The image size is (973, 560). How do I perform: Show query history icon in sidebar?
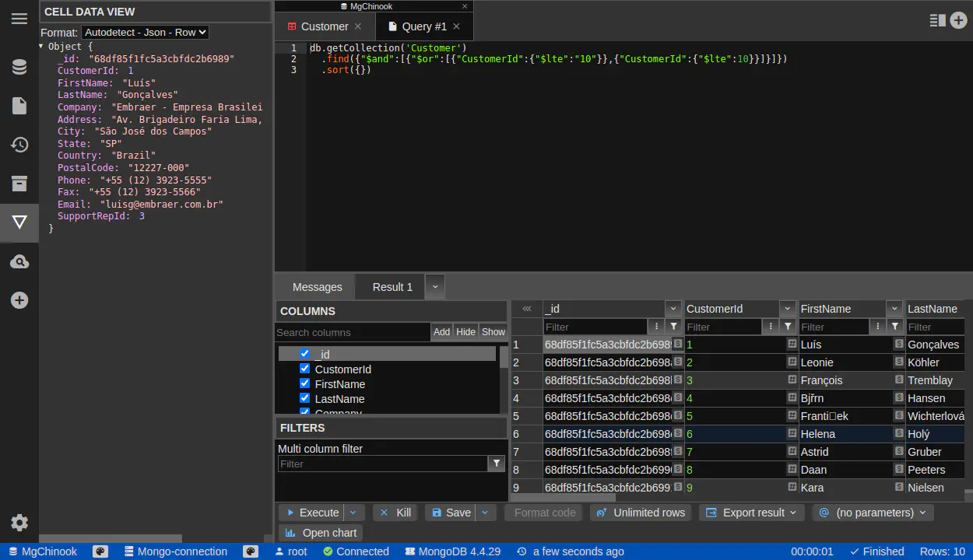coord(19,145)
